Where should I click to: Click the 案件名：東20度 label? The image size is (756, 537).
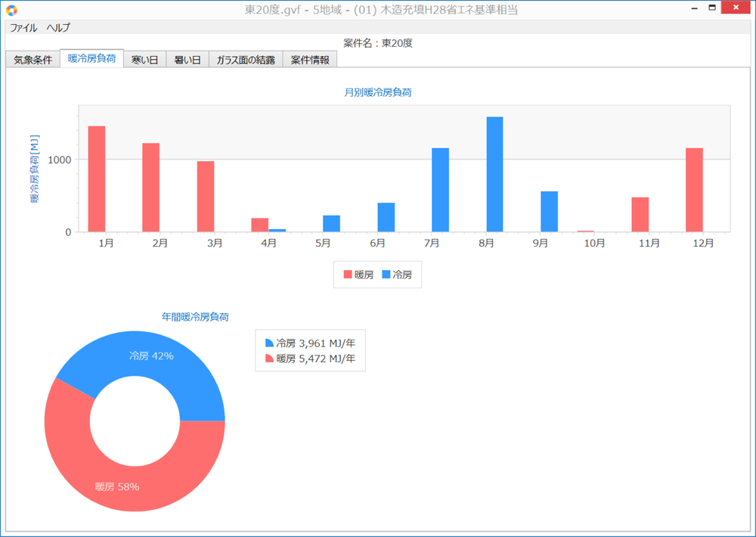click(377, 43)
